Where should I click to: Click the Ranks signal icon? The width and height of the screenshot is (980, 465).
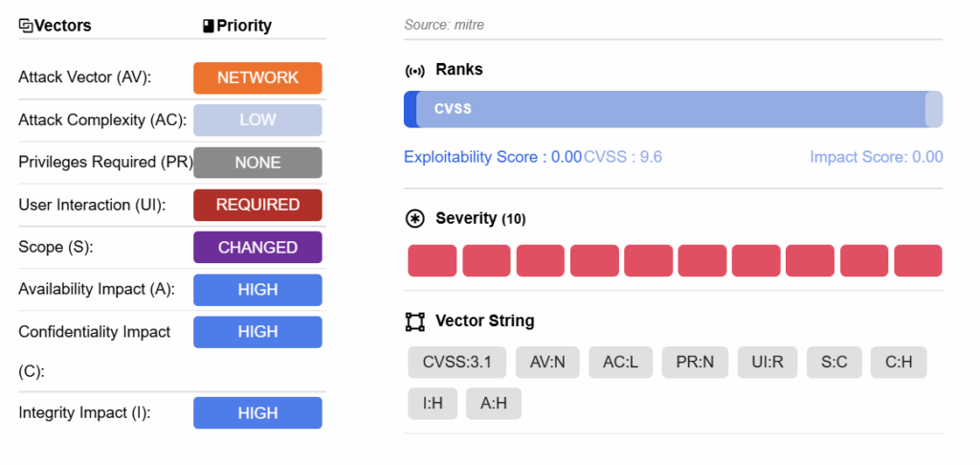coord(414,70)
